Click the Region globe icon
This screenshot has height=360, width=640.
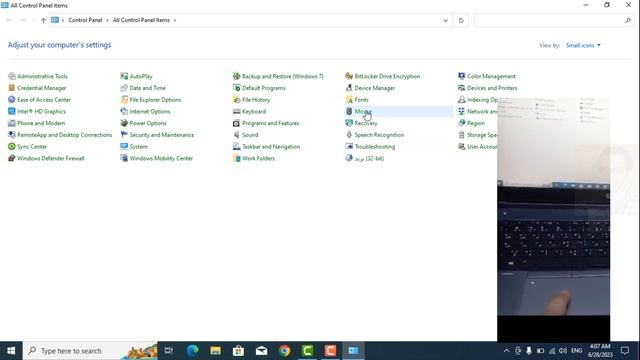462,123
